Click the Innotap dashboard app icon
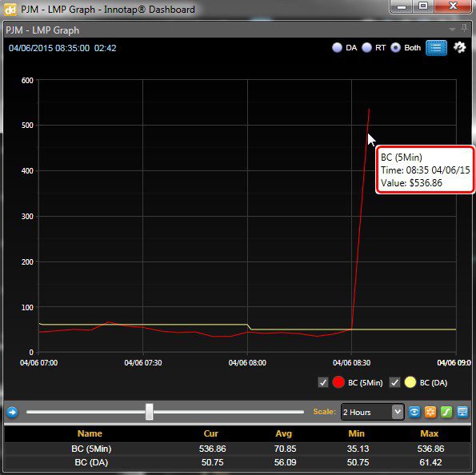476x475 pixels. coord(10,10)
